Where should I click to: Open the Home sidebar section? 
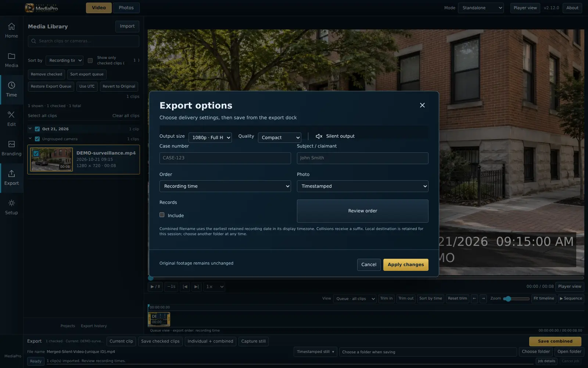pos(11,31)
